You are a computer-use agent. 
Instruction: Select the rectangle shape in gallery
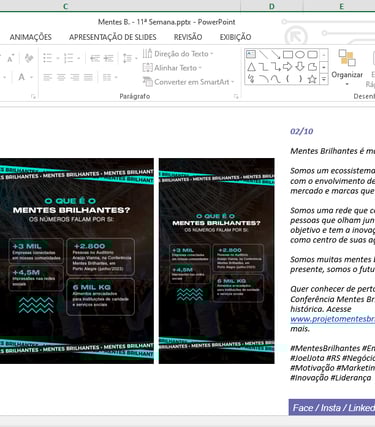point(288,54)
